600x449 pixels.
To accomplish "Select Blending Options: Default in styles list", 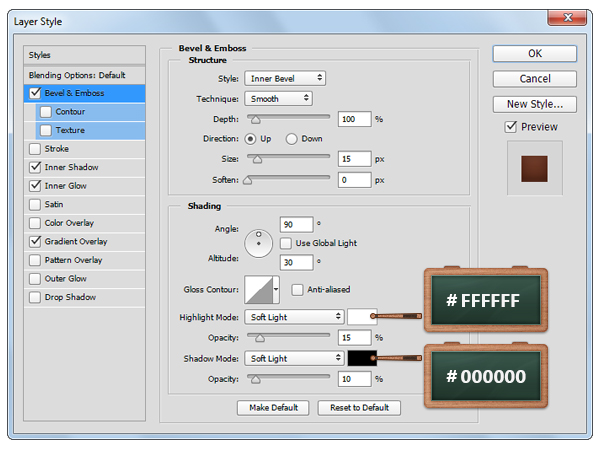I will pos(76,75).
